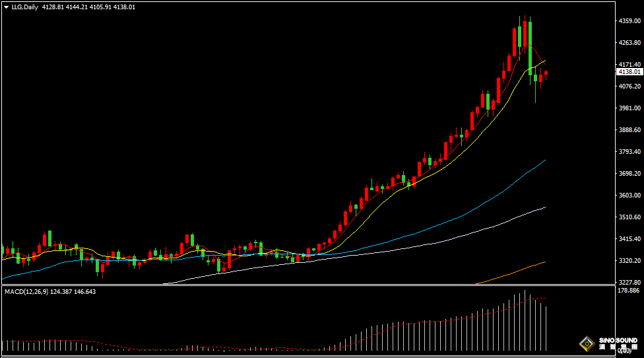This screenshot has height=358, width=644.
Task: Select the large green candle at the price peak
Action: 530,44
